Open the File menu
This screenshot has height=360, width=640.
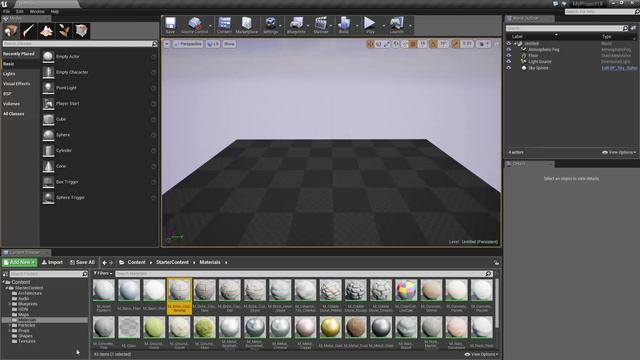pos(6,11)
